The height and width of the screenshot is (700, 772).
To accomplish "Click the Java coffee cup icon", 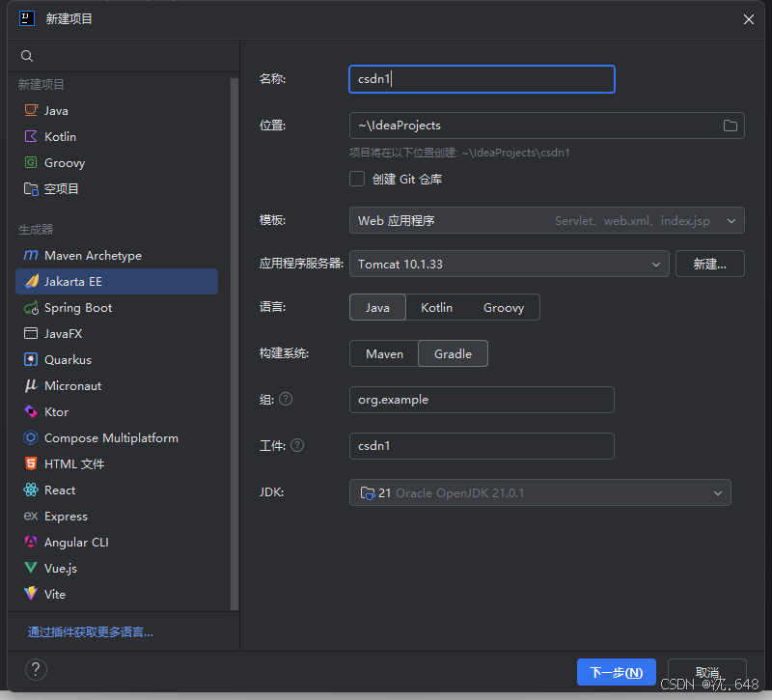I will (x=31, y=110).
